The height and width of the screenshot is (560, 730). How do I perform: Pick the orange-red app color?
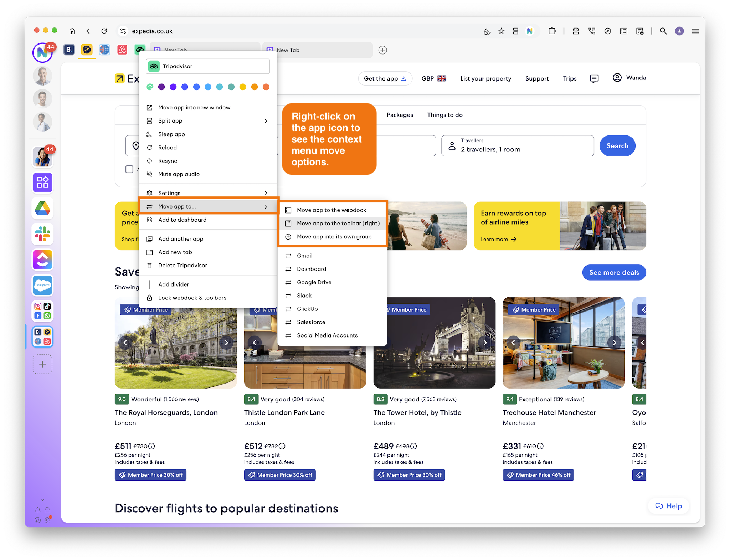pyautogui.click(x=266, y=87)
